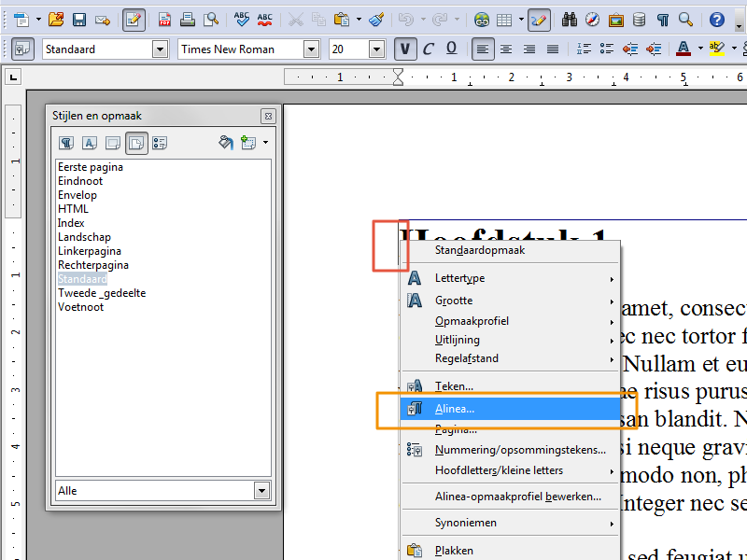Expand the Times New Roman font dropdown

pos(311,49)
